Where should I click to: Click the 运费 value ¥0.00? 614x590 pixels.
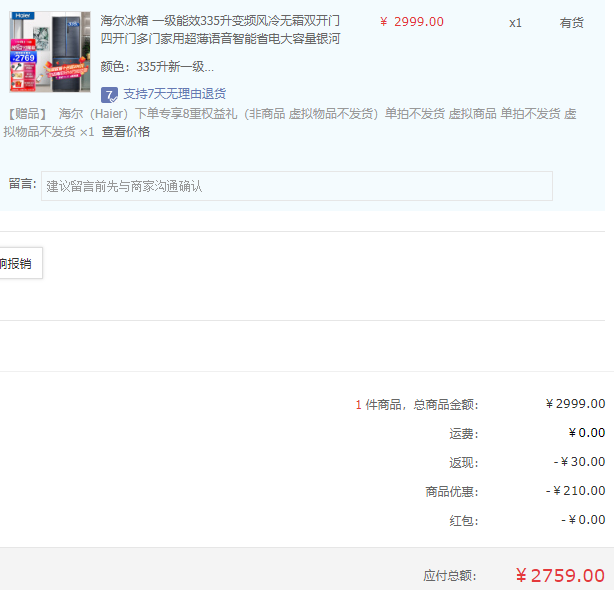click(x=587, y=433)
